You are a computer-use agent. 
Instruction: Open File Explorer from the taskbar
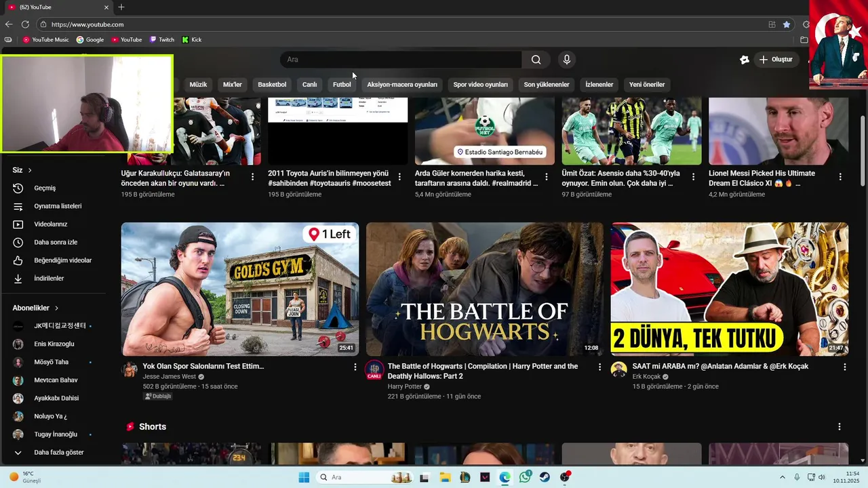[446, 477]
